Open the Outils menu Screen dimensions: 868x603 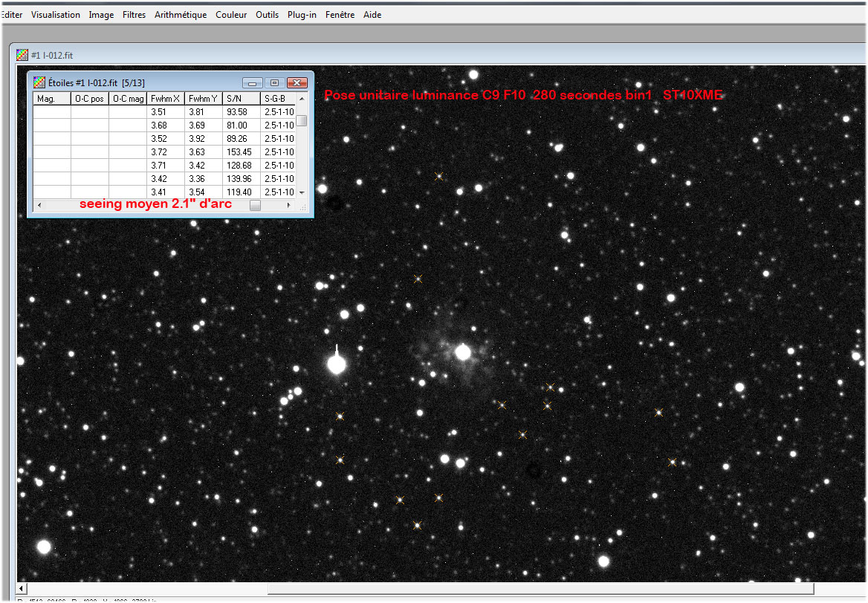pos(267,15)
